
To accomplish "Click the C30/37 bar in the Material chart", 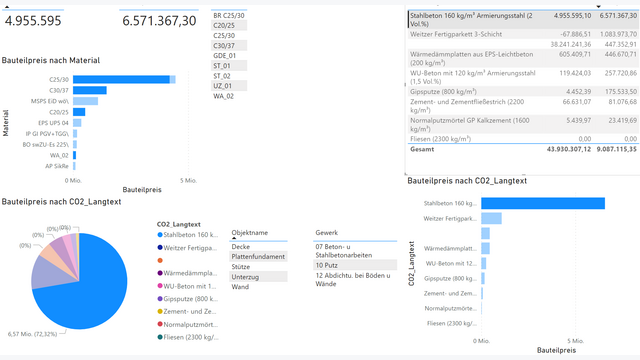I will 90,90.
